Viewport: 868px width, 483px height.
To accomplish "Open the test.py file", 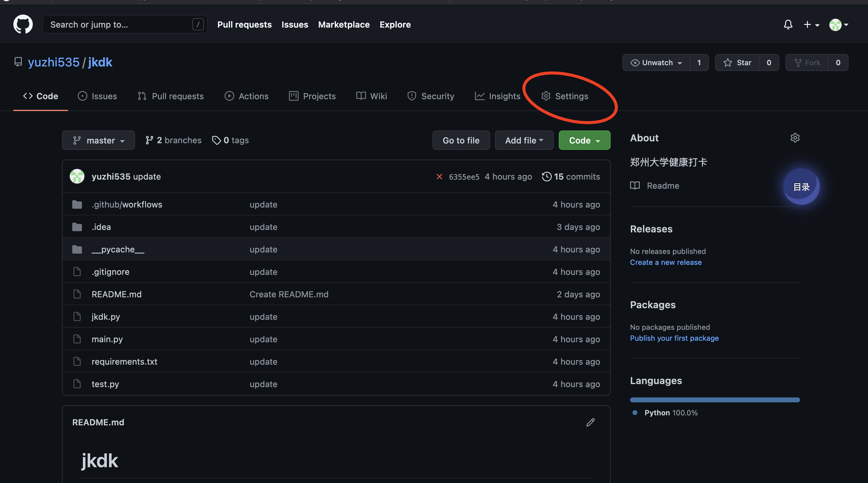I will point(105,384).
